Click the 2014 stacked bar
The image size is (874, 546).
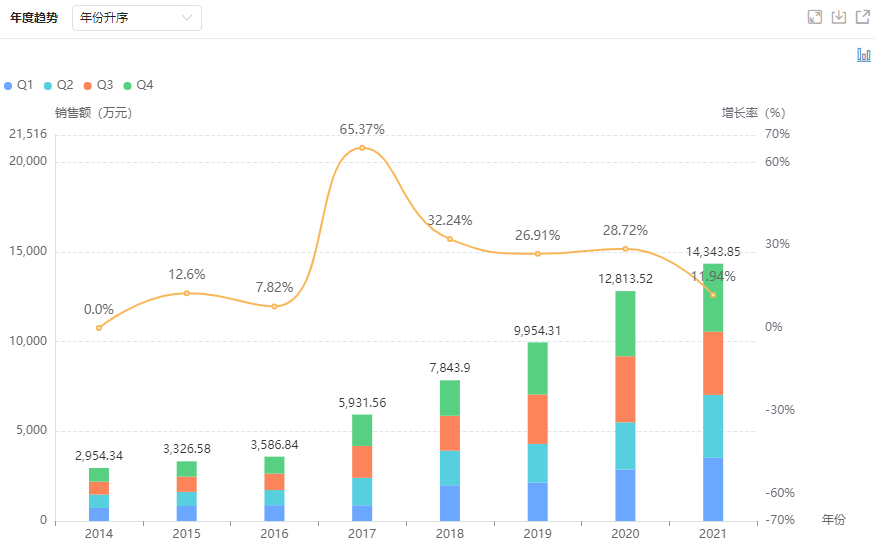click(x=99, y=494)
